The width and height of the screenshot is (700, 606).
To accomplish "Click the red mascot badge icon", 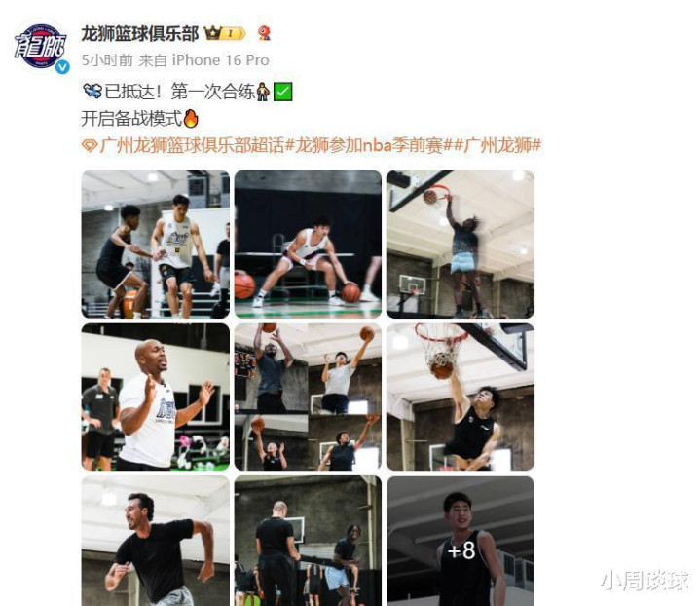I will coord(264,33).
